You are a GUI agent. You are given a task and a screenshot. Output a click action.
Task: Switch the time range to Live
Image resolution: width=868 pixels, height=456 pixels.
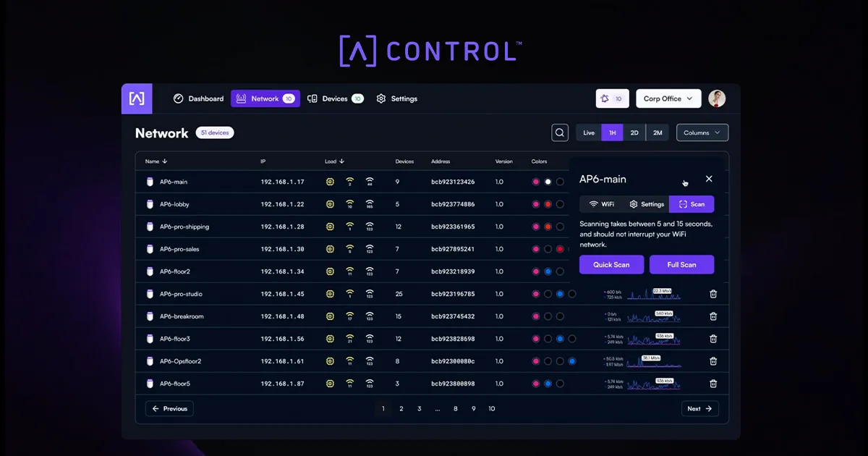tap(589, 132)
